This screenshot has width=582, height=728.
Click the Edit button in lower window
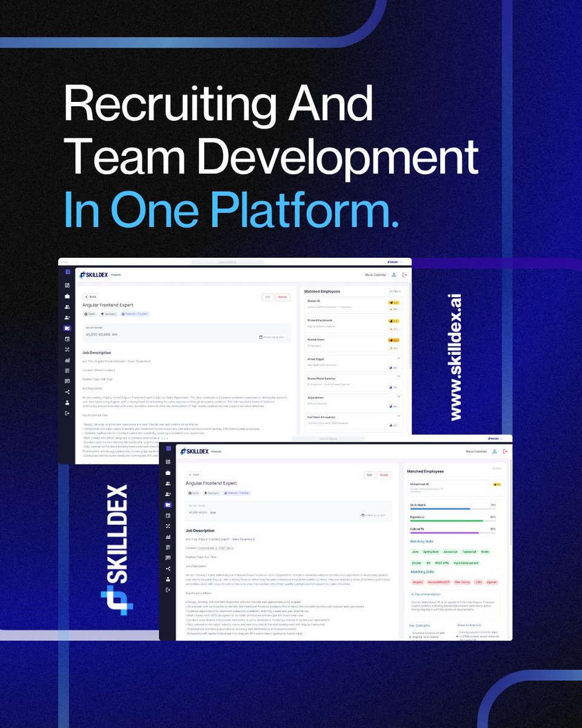(x=369, y=474)
